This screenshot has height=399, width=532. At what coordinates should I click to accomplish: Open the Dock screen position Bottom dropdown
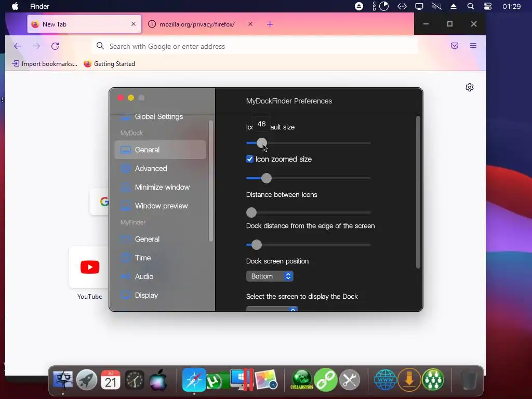point(270,276)
